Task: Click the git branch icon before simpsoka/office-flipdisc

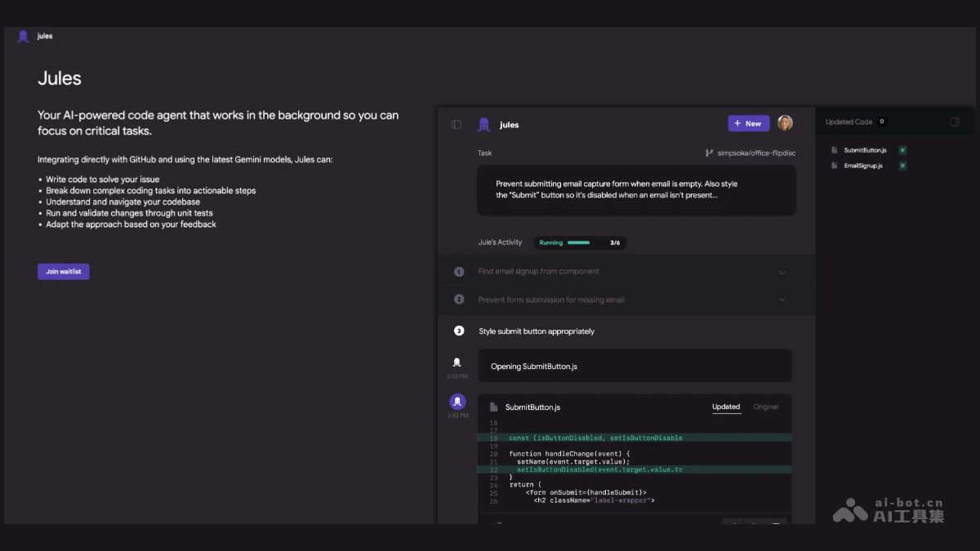Action: (x=709, y=153)
